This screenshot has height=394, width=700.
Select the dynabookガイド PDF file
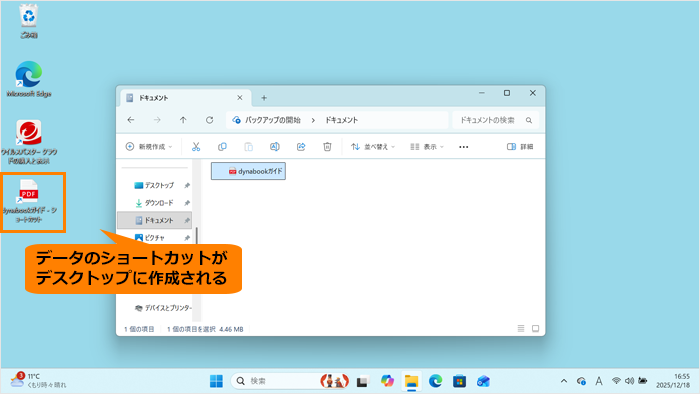point(248,171)
